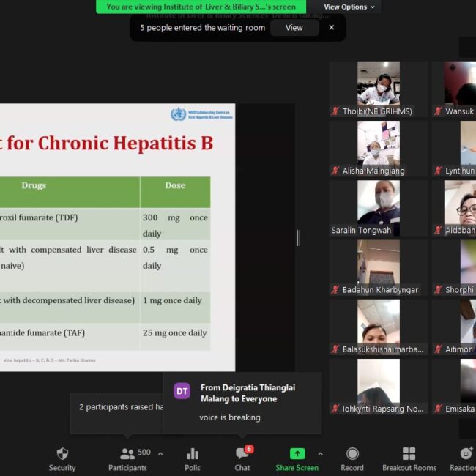Click the green Share Screen icon
The width and height of the screenshot is (476, 476).
pyautogui.click(x=297, y=454)
